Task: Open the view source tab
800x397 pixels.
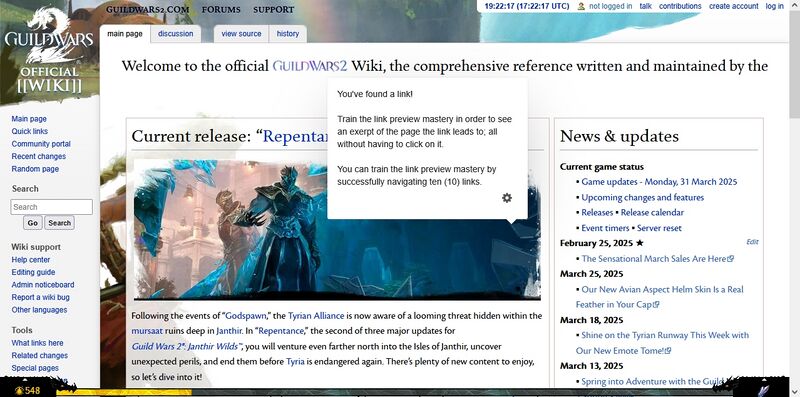Action: tap(241, 34)
